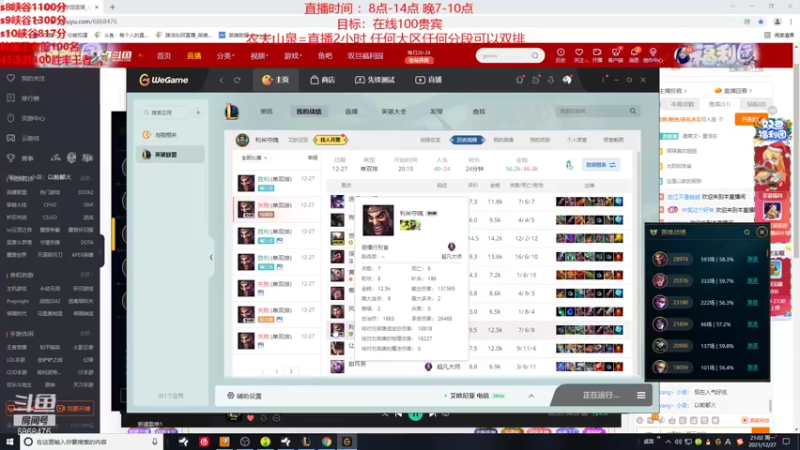Open the 发现 tab
The width and height of the screenshot is (800, 450).
coord(436,111)
